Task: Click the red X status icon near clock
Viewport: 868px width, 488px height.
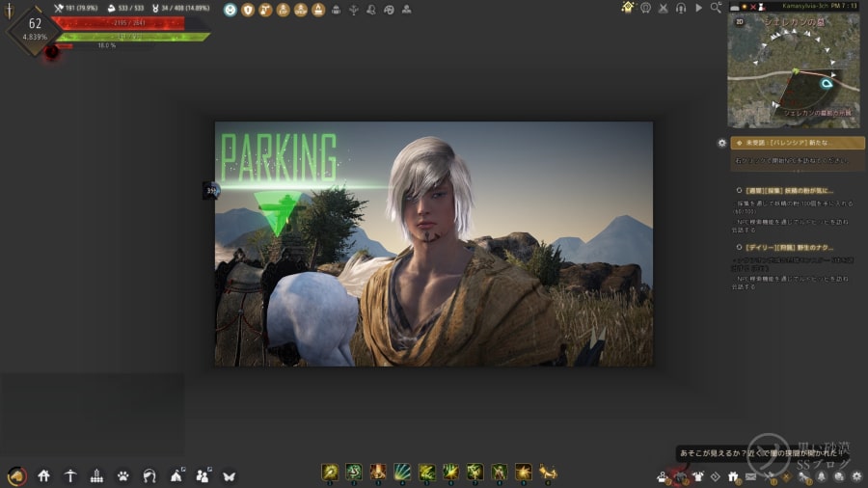Action: [753, 7]
